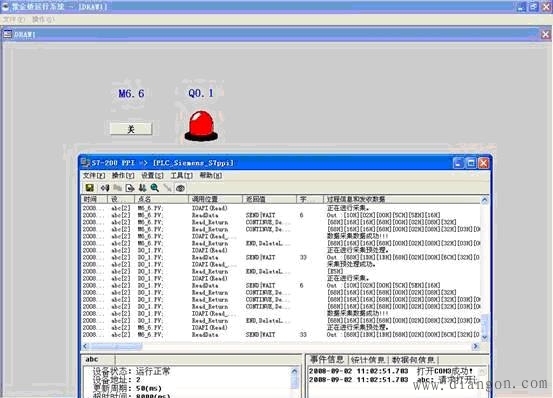Click the magnifier search toolbar icon

tap(154, 188)
